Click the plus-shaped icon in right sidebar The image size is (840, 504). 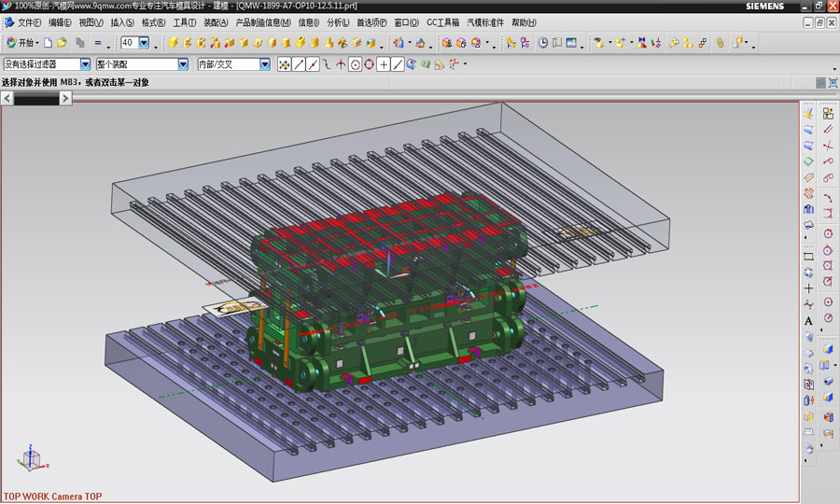click(x=808, y=288)
